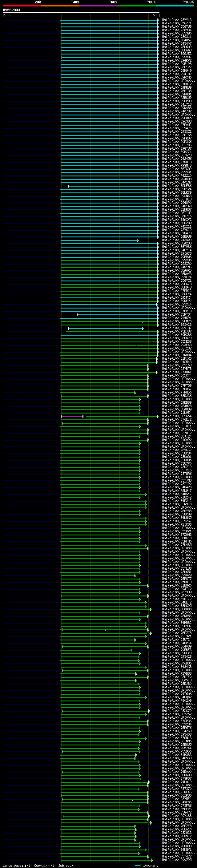197x868 pixels.
Task: Click the purple ~60% identity legend bar
Action: click(98, 6)
